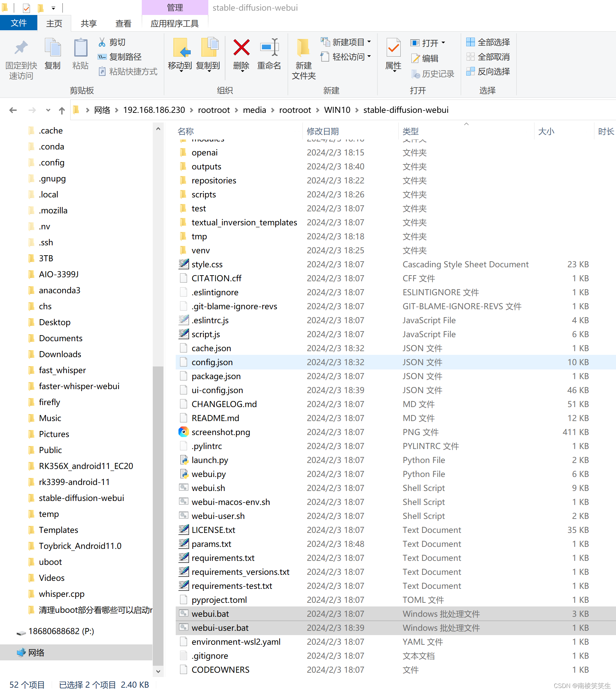Switch to the View (查看) ribbon tab
The image size is (616, 692).
click(123, 24)
